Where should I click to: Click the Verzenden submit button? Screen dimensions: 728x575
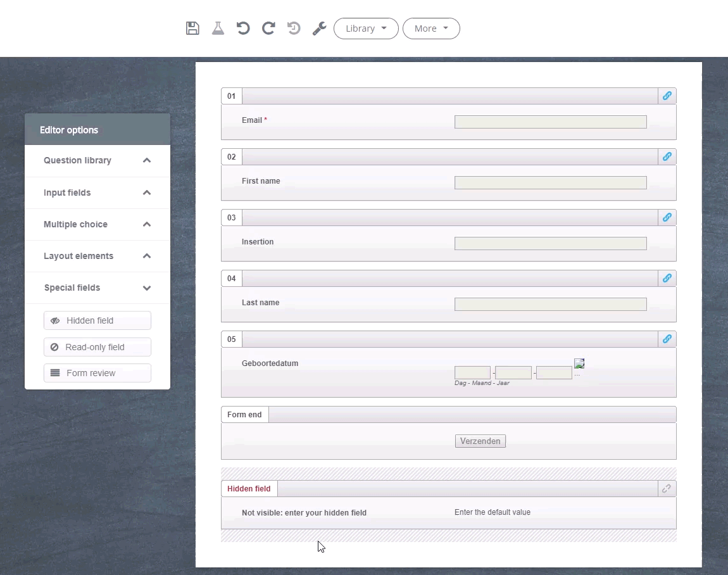tap(480, 441)
